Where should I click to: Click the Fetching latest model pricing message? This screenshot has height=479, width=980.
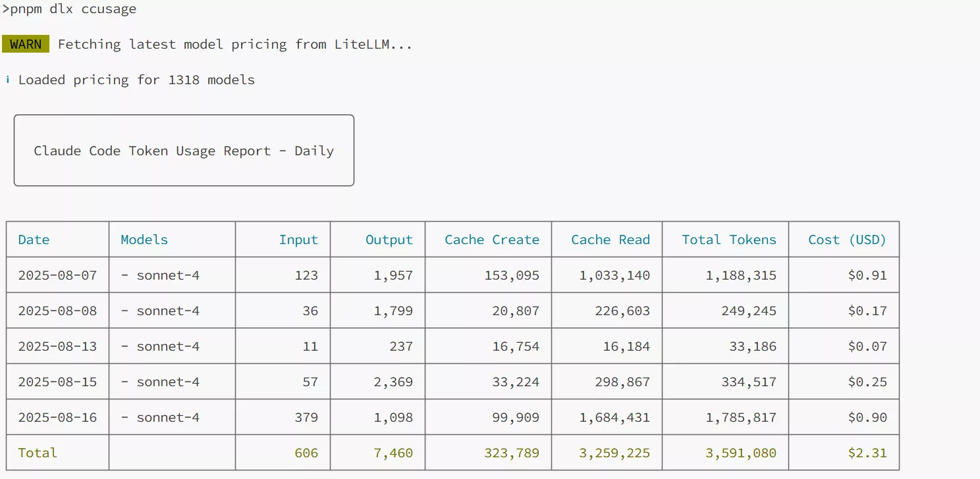[x=235, y=44]
